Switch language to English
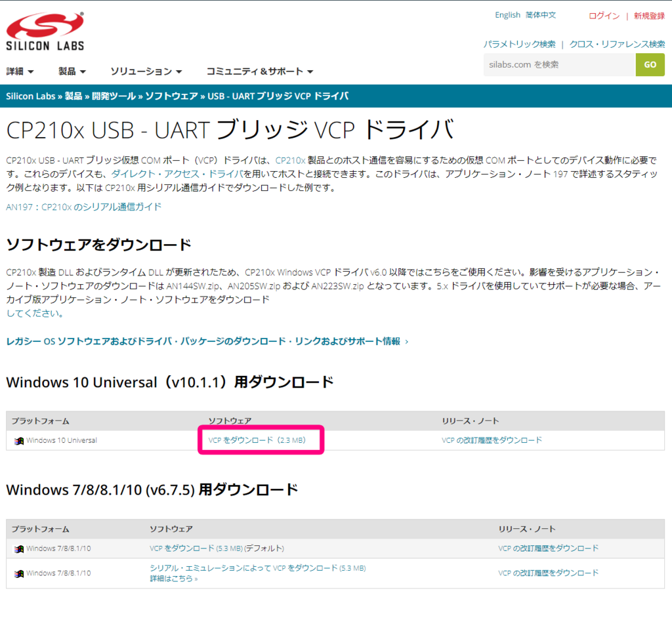Viewport: 672px width, 620px height. [x=507, y=15]
